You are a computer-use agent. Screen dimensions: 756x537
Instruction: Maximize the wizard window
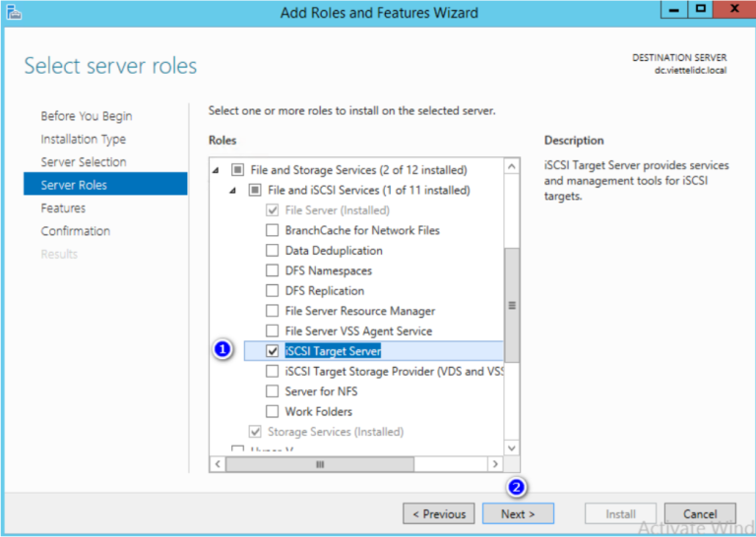(700, 9)
